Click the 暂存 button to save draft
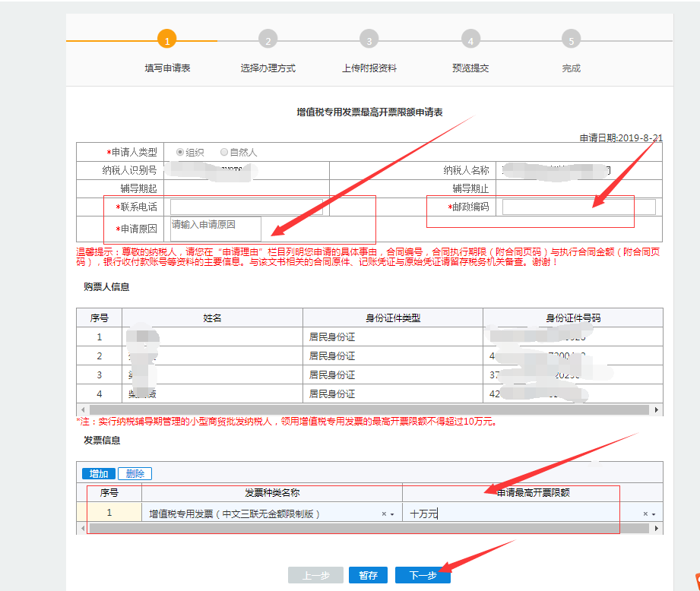 coord(369,576)
